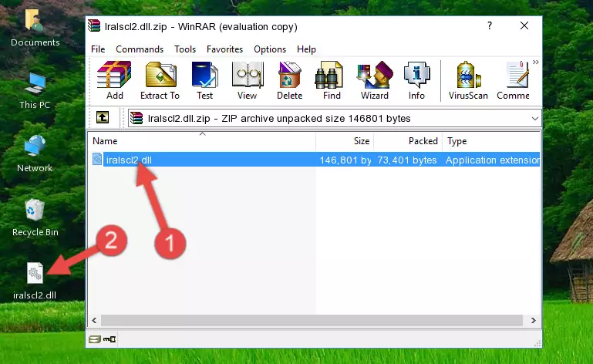Select the iralscl2.dll file row
This screenshot has width=593, height=364.
tap(316, 160)
